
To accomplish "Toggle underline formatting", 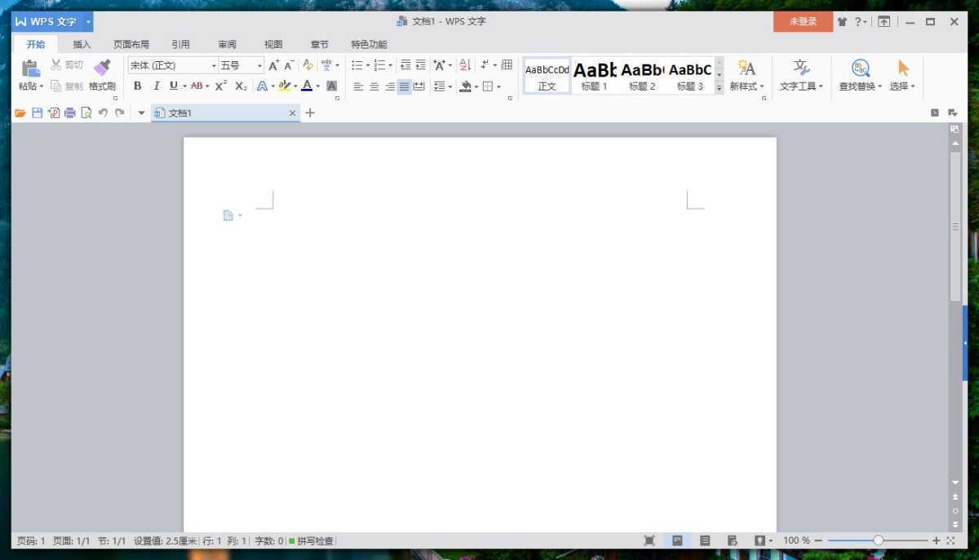I will pyautogui.click(x=173, y=86).
